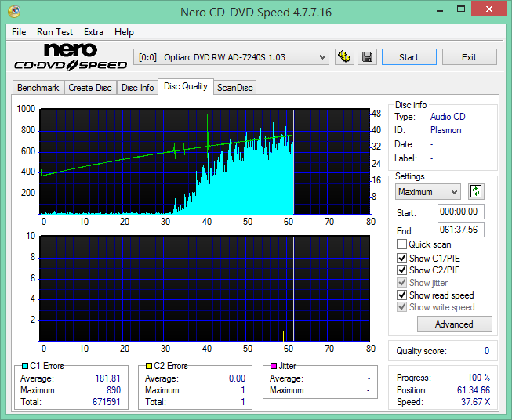Image resolution: width=512 pixels, height=420 pixels.
Task: Click the Position value 61:34.66
Action: 474,390
